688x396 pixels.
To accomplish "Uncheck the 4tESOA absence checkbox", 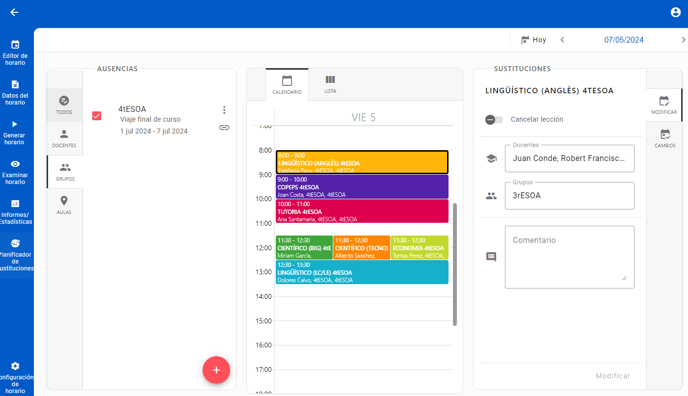I will point(97,116).
